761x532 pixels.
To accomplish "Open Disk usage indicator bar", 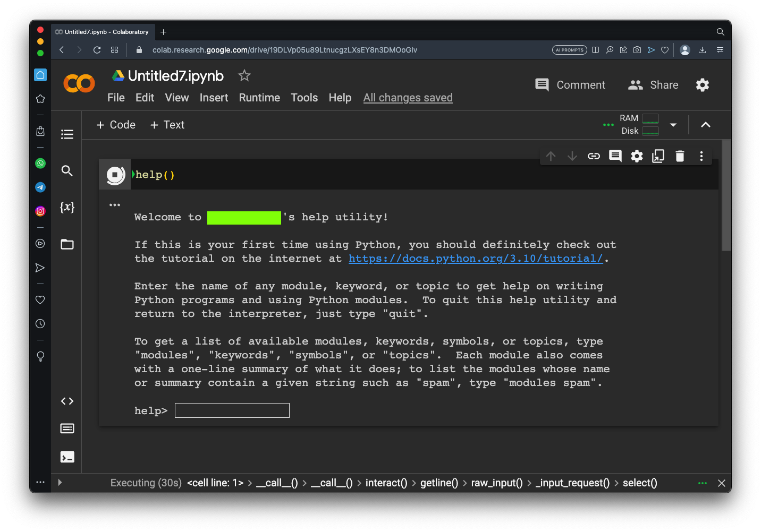I will coord(650,131).
